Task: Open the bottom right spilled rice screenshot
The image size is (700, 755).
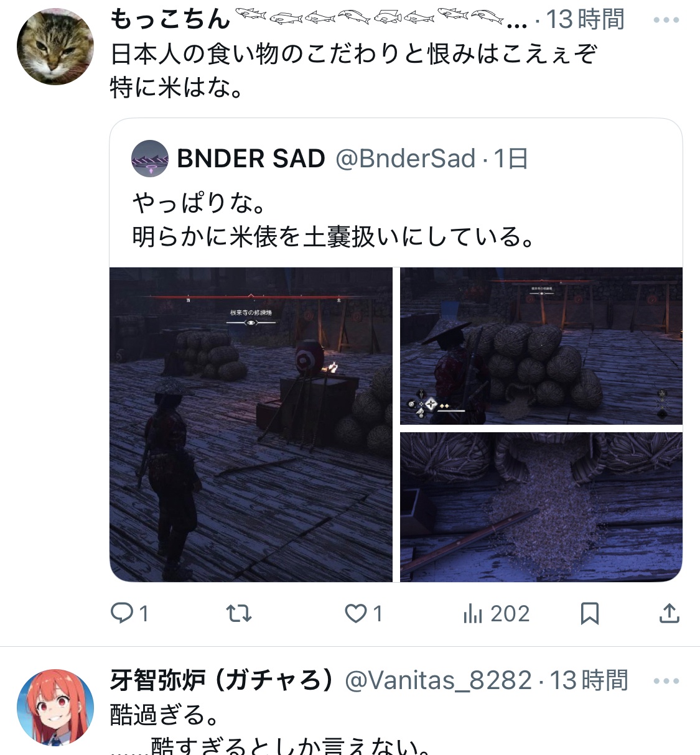Action: tap(541, 507)
